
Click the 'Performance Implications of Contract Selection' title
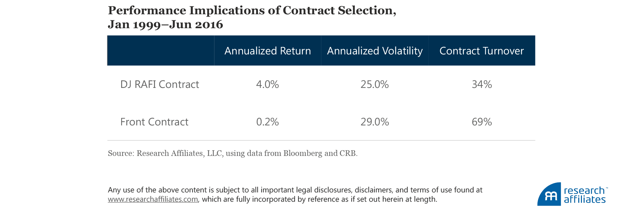click(252, 11)
